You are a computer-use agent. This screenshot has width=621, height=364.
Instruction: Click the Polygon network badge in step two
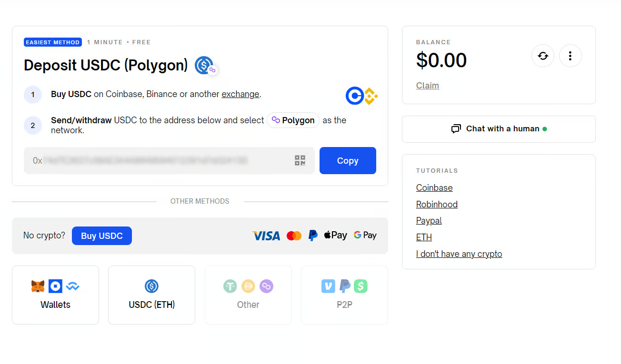[293, 120]
